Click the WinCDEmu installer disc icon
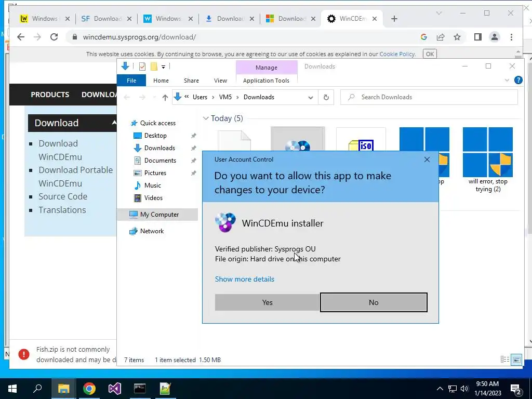 (x=225, y=222)
